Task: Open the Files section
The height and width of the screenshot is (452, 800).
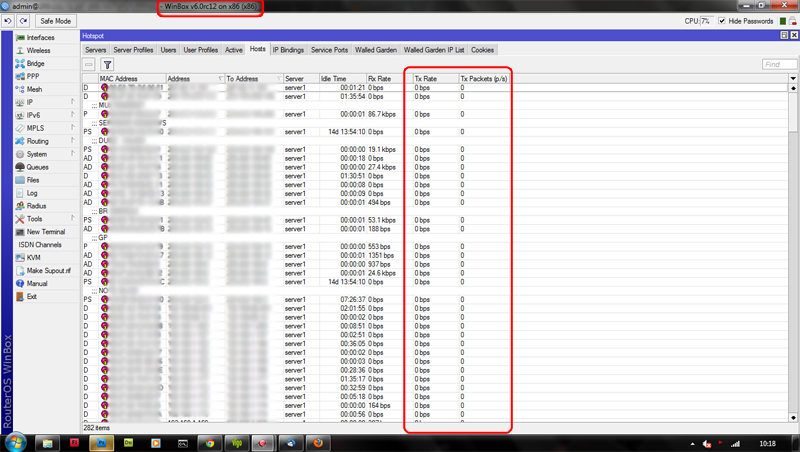Action: 33,180
